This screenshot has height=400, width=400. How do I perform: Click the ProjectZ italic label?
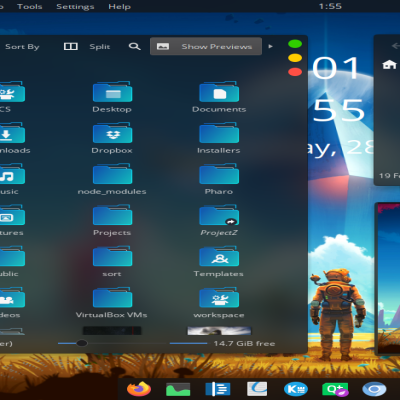pos(219,233)
